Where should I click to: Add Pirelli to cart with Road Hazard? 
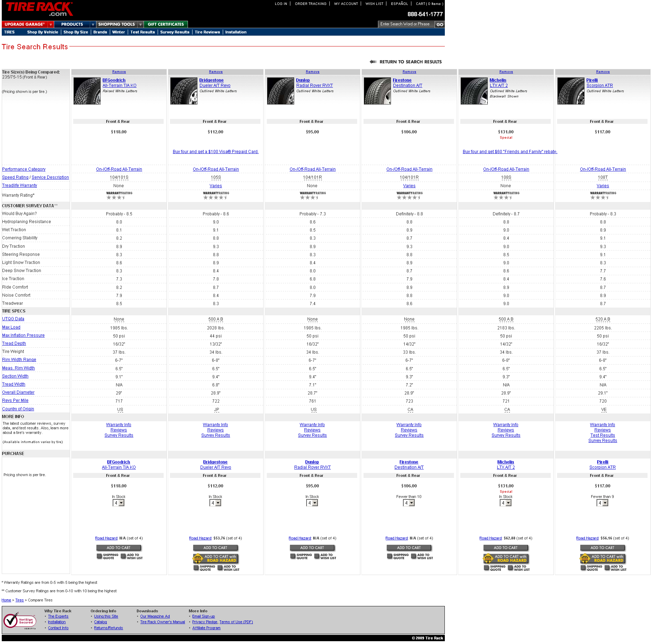[603, 558]
